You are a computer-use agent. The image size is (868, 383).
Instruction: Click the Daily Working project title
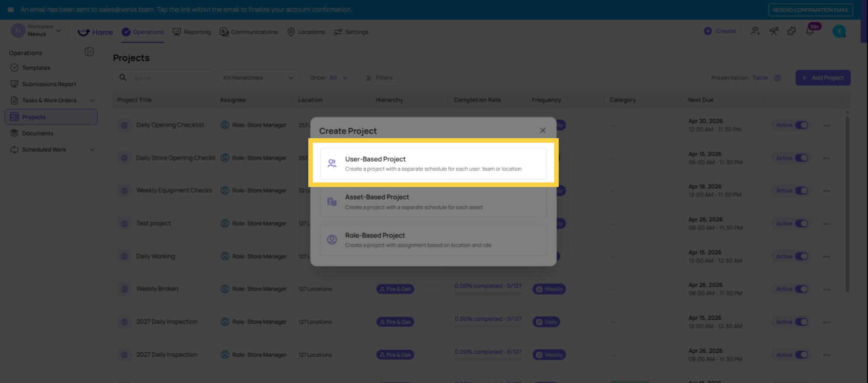click(x=156, y=256)
